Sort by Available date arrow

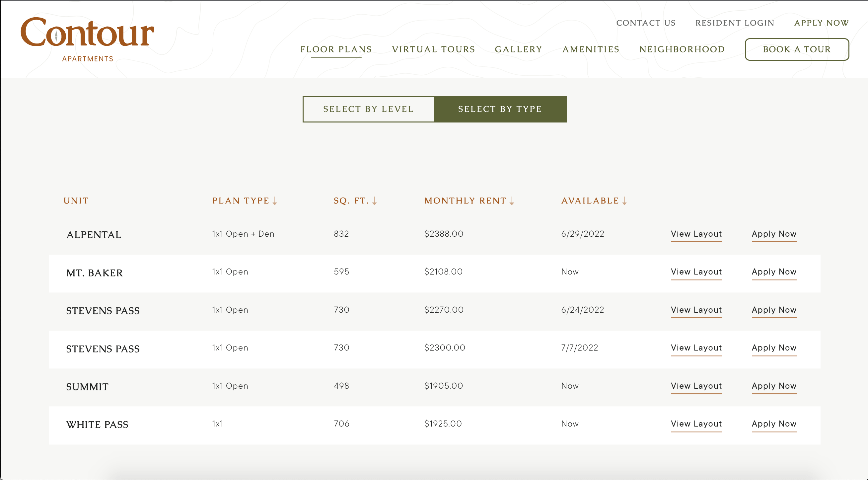point(624,201)
